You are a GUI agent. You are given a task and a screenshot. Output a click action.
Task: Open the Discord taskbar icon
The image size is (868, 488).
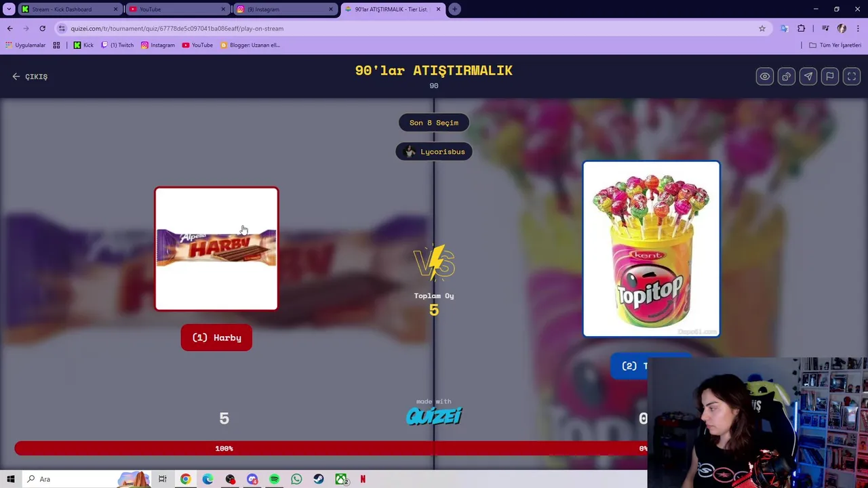tap(252, 479)
